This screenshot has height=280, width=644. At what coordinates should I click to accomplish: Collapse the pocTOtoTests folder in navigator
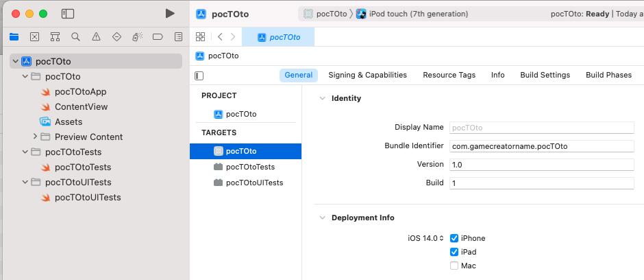tap(25, 152)
